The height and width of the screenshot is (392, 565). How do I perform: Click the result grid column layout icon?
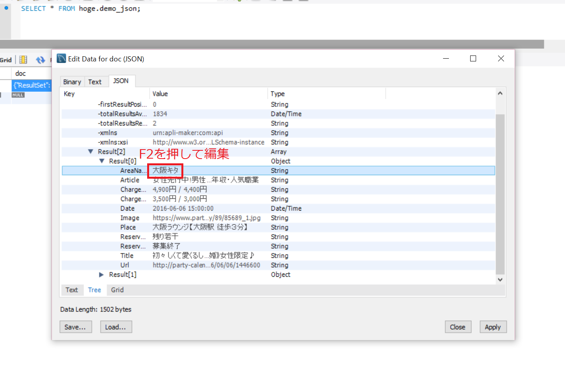coord(23,59)
